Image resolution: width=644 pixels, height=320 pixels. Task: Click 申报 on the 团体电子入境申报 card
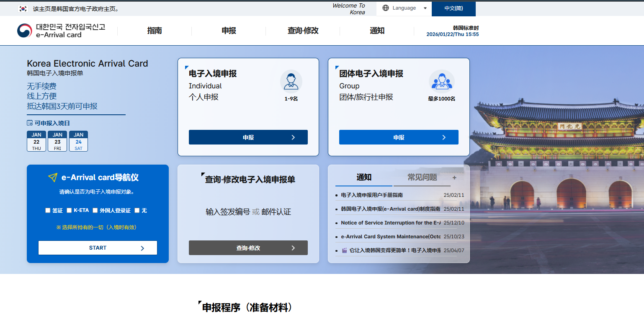398,137
